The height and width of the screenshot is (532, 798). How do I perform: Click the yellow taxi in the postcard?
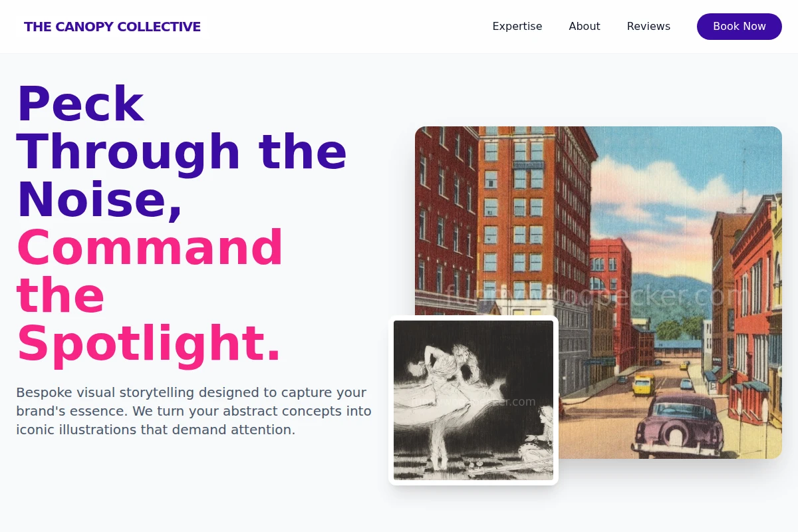click(644, 384)
